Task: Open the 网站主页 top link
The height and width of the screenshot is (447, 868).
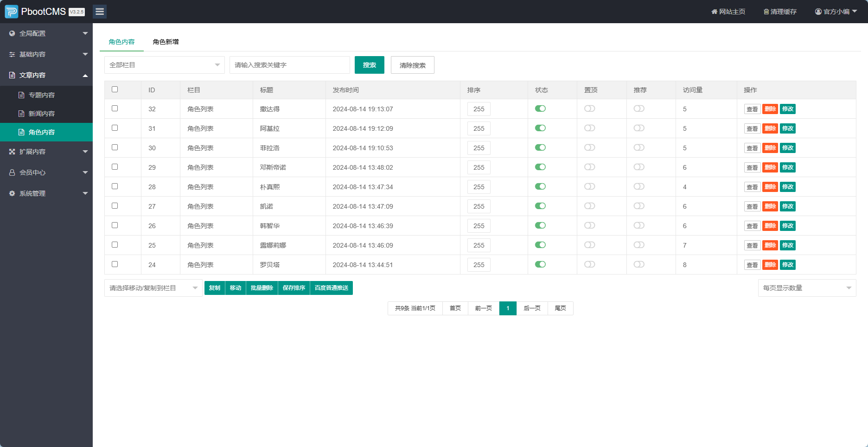Action: tap(728, 12)
